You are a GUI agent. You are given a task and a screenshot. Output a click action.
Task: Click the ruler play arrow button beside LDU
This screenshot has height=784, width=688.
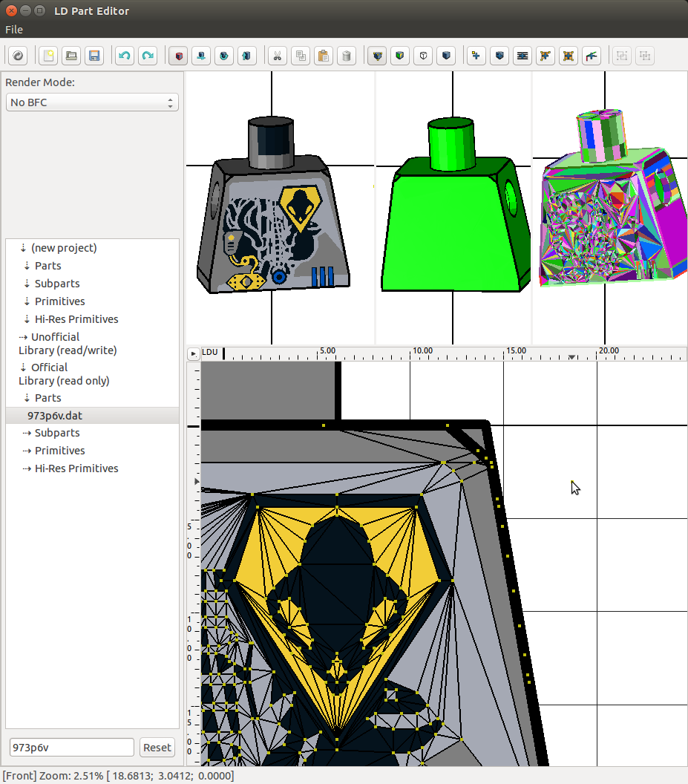coord(193,353)
